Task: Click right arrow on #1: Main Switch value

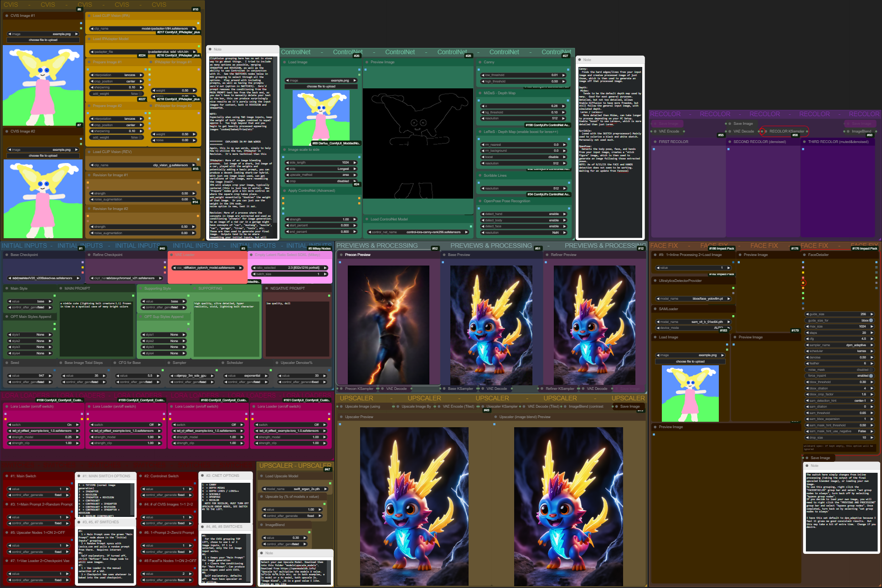Action: coord(67,489)
